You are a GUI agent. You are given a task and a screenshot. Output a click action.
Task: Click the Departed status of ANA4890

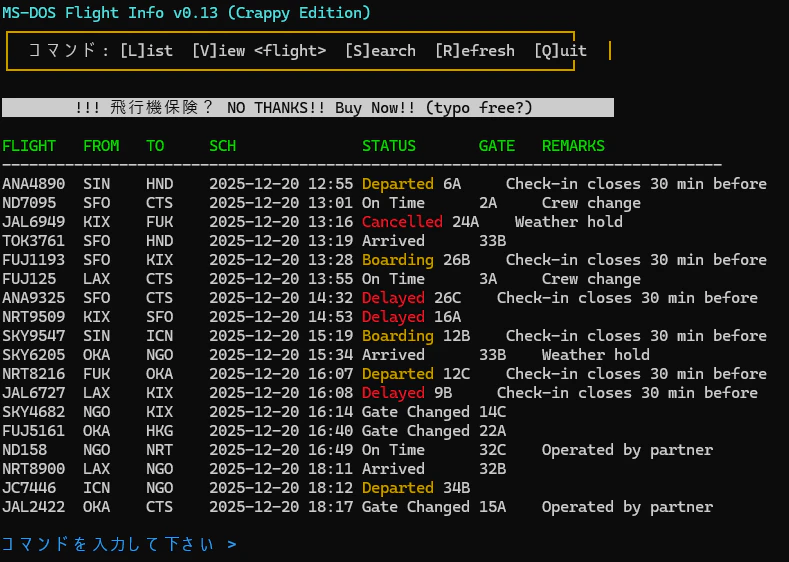coord(398,184)
